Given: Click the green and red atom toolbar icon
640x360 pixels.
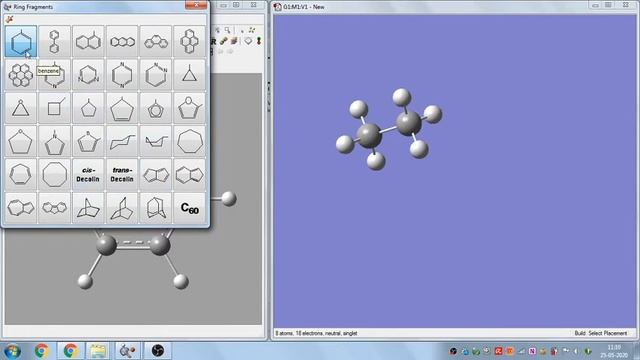Looking at the screenshot, I should click(259, 41).
